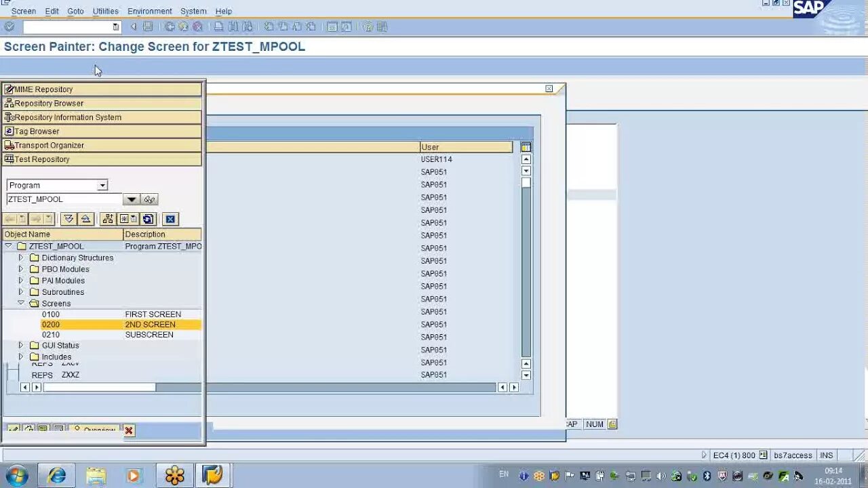This screenshot has width=868, height=488.
Task: Switch to Repository Information System
Action: [x=102, y=117]
